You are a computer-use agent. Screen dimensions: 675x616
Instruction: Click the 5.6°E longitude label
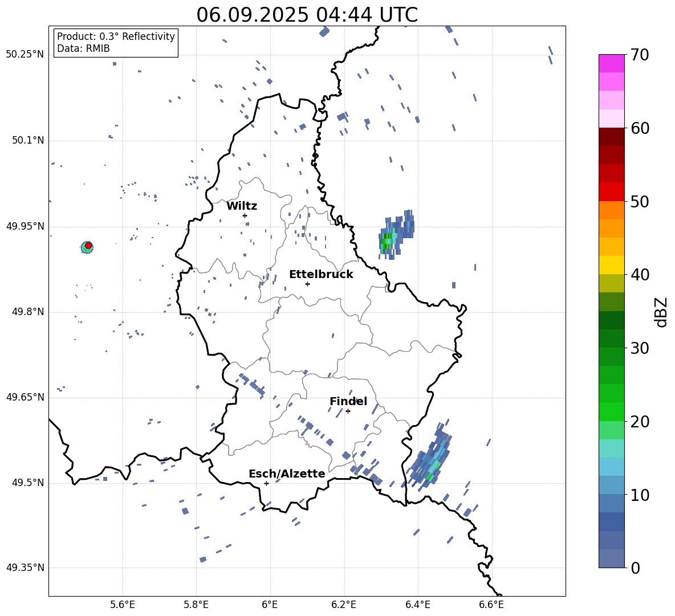tap(123, 605)
